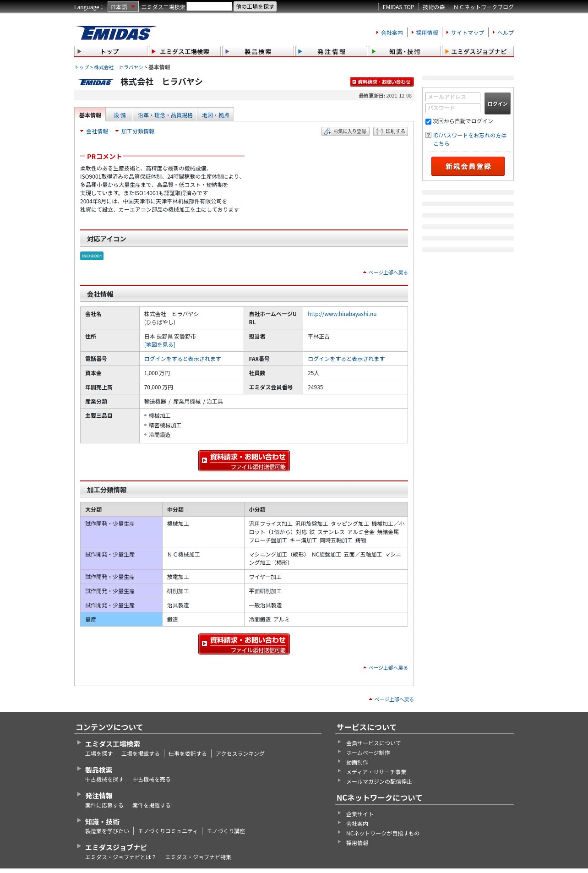The width and height of the screenshot is (588, 873).
Task: Click the question mark icon for forgotten password
Action: coord(428,135)
